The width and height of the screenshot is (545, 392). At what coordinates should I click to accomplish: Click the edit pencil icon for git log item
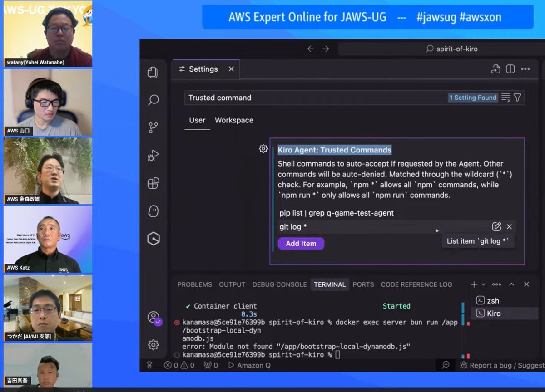[496, 226]
